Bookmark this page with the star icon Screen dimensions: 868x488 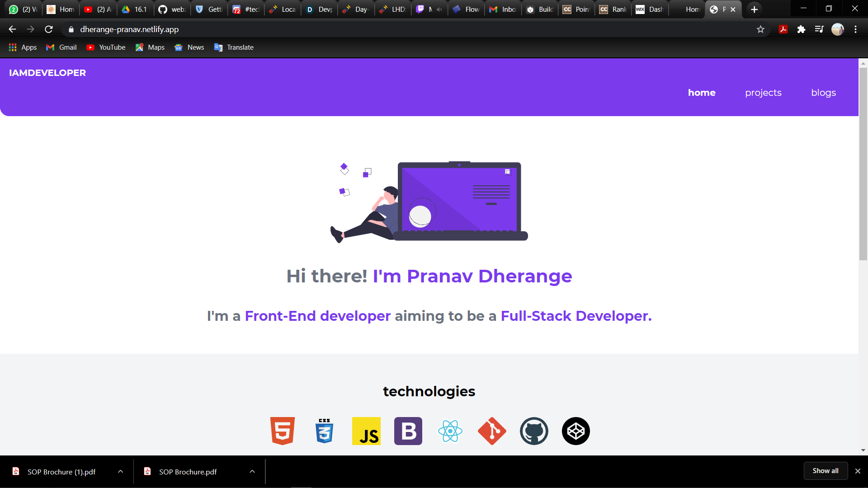[x=760, y=29]
